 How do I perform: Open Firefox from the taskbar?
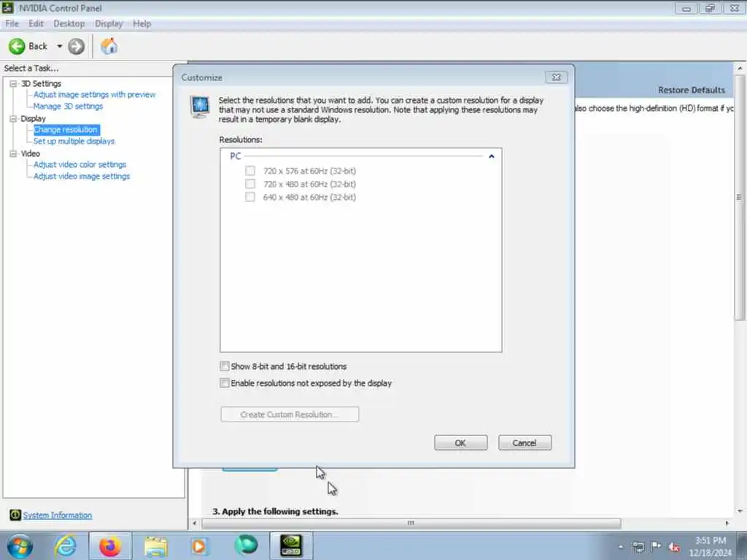(109, 545)
